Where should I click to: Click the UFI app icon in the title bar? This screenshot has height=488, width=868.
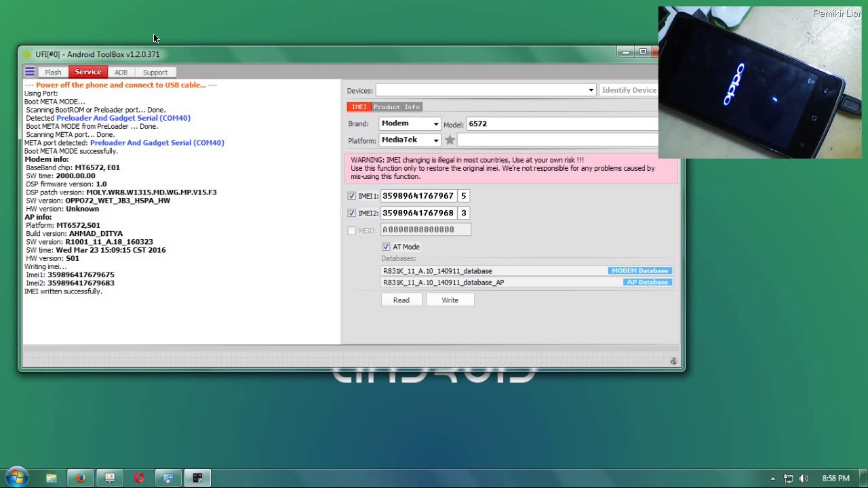coord(27,54)
